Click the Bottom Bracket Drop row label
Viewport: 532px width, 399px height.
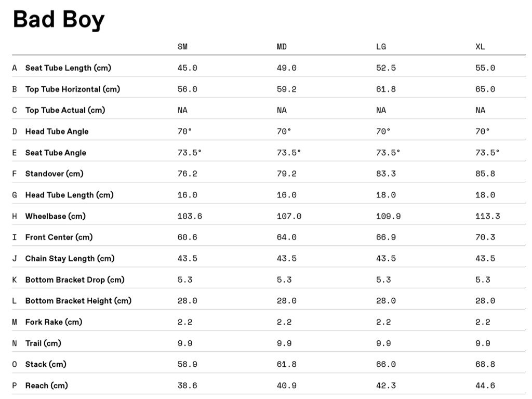pyautogui.click(x=75, y=280)
